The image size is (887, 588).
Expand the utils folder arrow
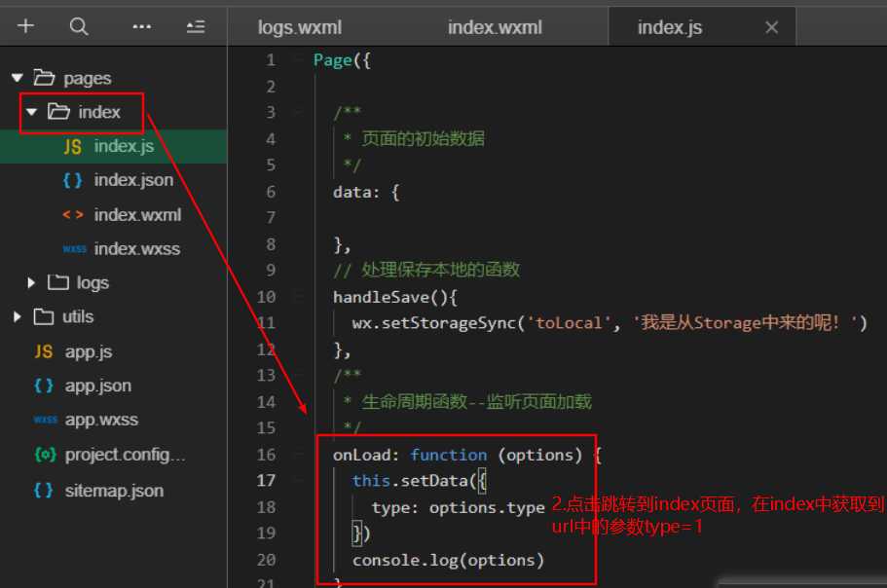click(17, 316)
